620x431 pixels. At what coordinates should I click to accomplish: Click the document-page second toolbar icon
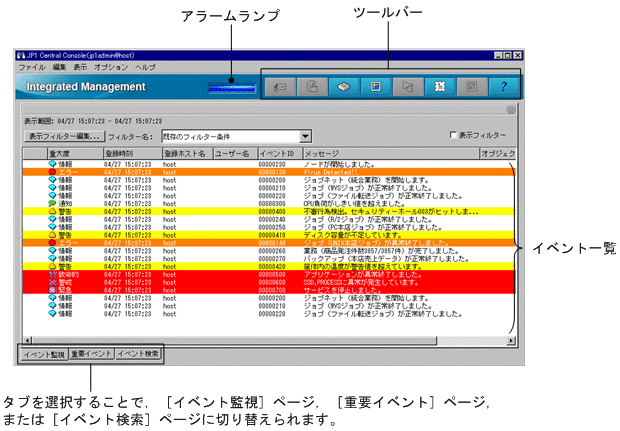click(312, 87)
